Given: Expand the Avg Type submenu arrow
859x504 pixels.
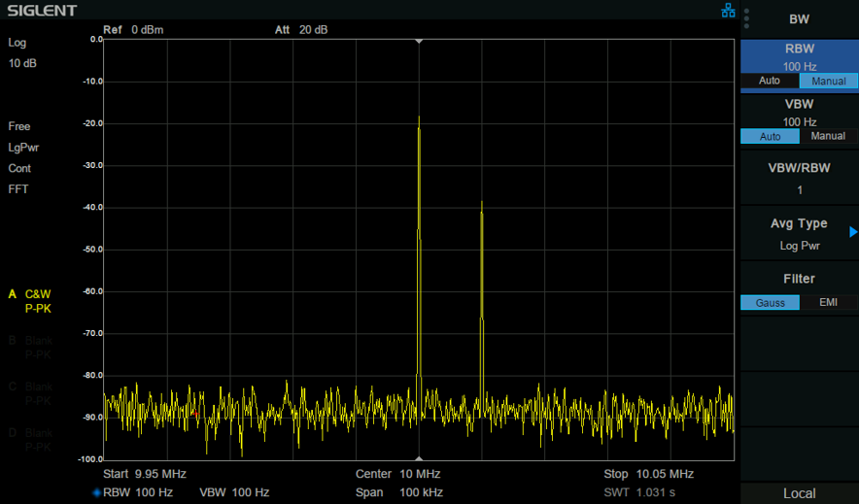Looking at the screenshot, I should (x=853, y=232).
